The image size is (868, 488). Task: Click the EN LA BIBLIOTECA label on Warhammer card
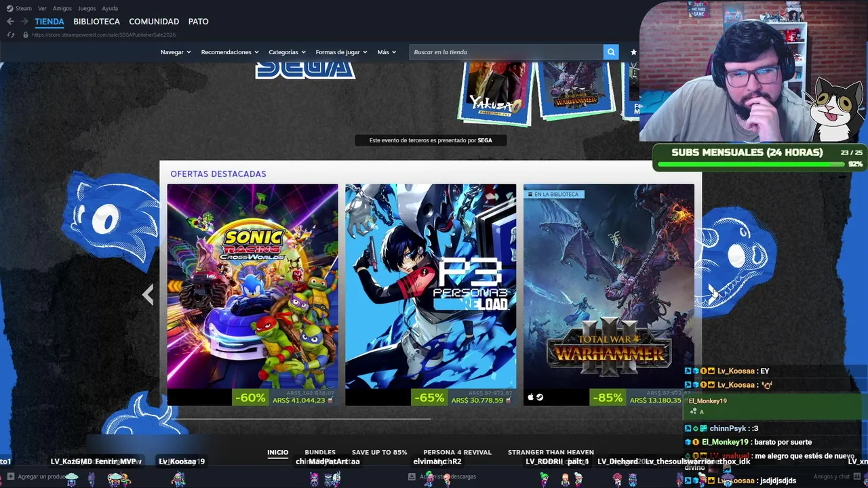[x=556, y=195]
